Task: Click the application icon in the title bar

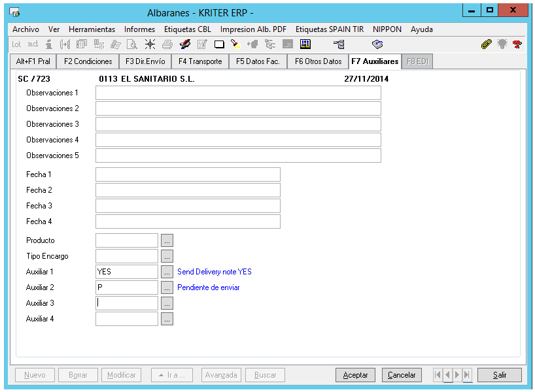Action: pos(14,12)
